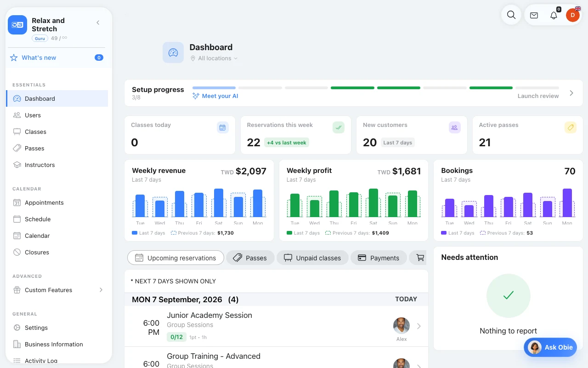Click the Schedule sidebar icon
Screen dimensions: 588x368
pos(17,219)
